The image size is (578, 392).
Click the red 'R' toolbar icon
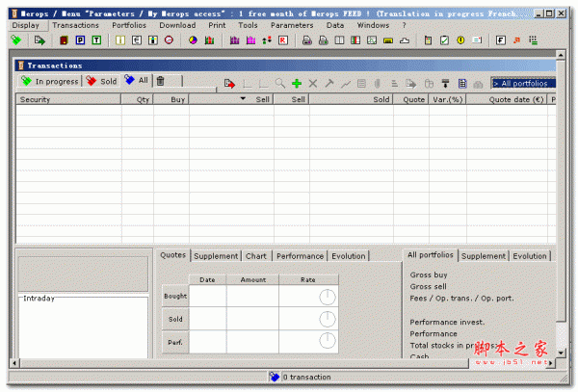click(282, 39)
